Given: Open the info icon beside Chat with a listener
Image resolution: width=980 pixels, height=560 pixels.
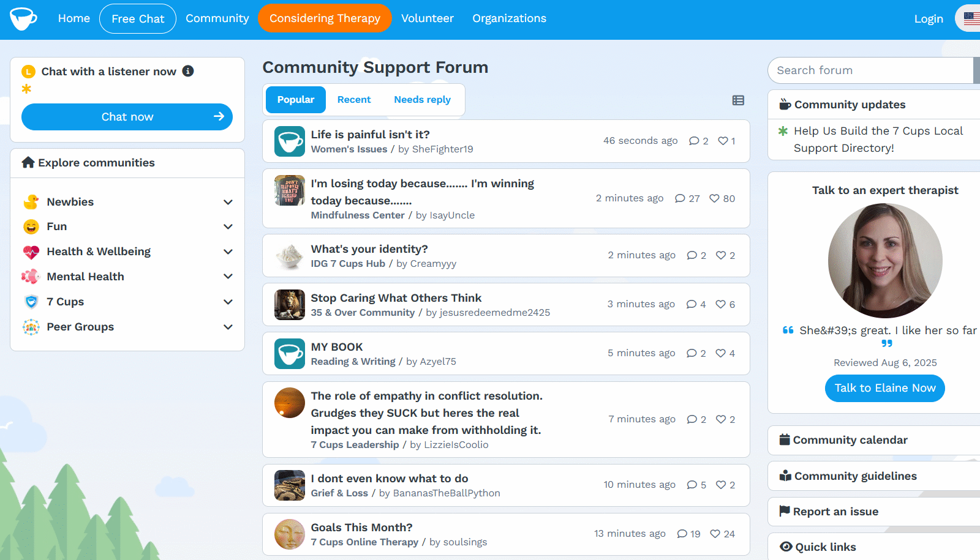Looking at the screenshot, I should (188, 71).
